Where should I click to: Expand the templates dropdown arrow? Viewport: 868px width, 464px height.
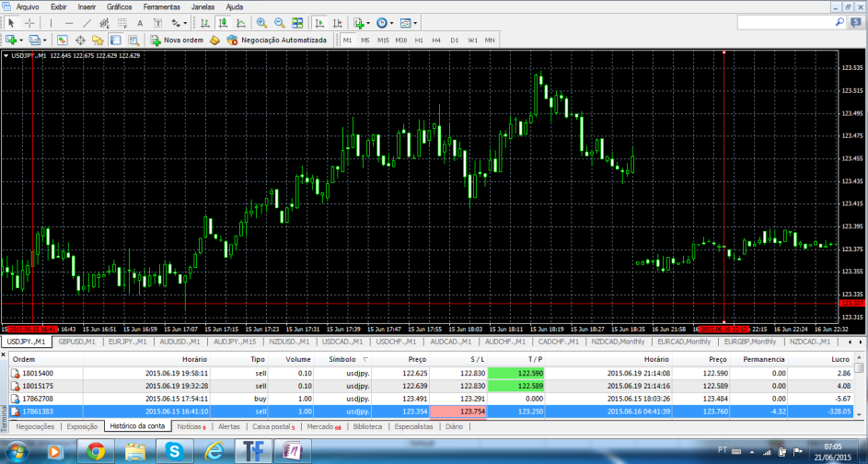pyautogui.click(x=417, y=22)
